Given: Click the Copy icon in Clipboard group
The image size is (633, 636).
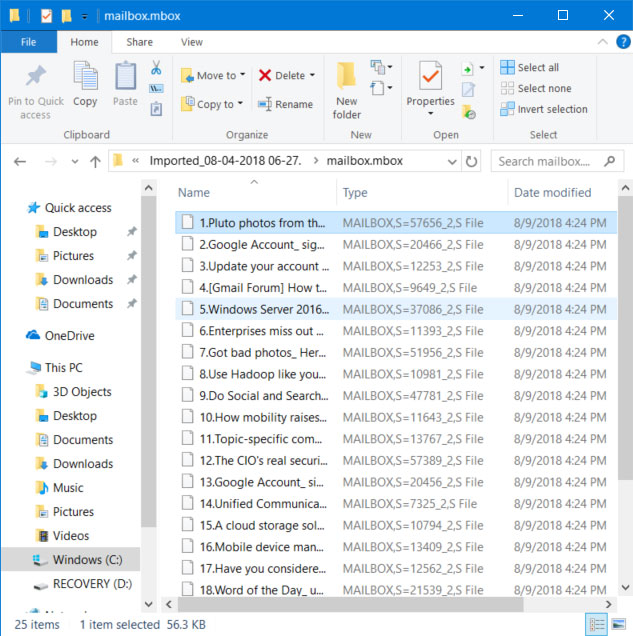Looking at the screenshot, I should pos(85,75).
